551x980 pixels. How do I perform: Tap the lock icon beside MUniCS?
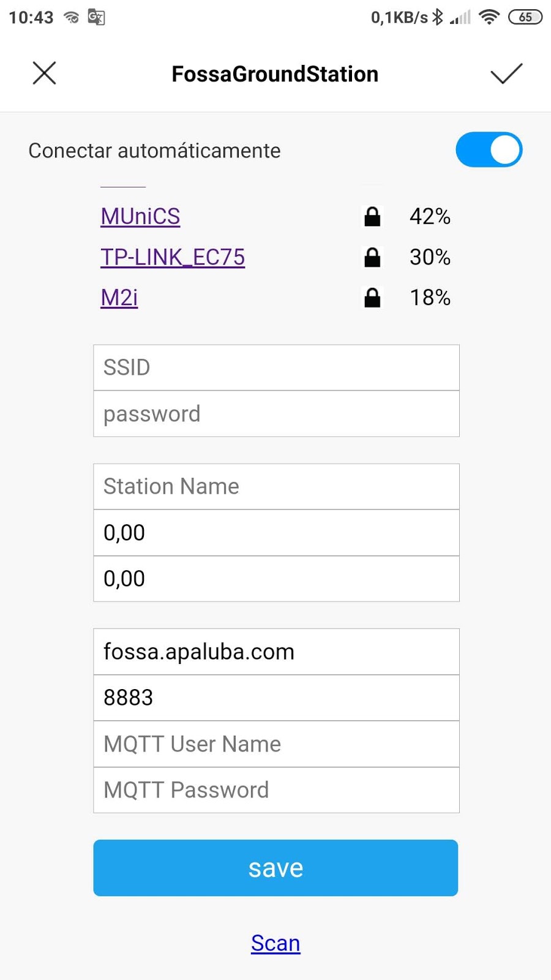click(x=372, y=217)
